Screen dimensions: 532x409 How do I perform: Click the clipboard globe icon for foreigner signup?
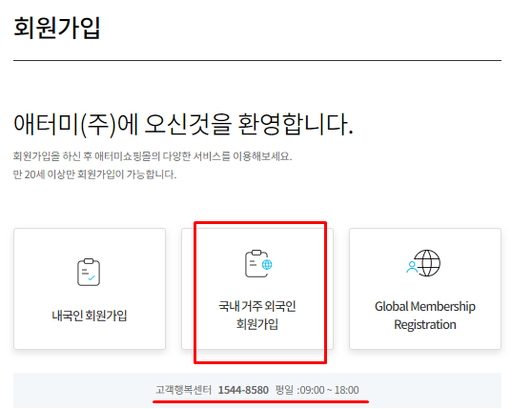click(258, 264)
